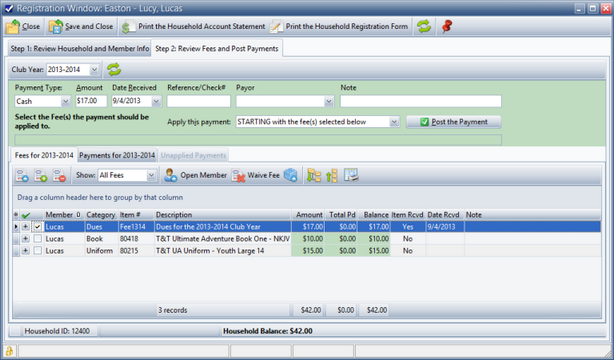Click the collapse all groups icon

tap(332, 175)
